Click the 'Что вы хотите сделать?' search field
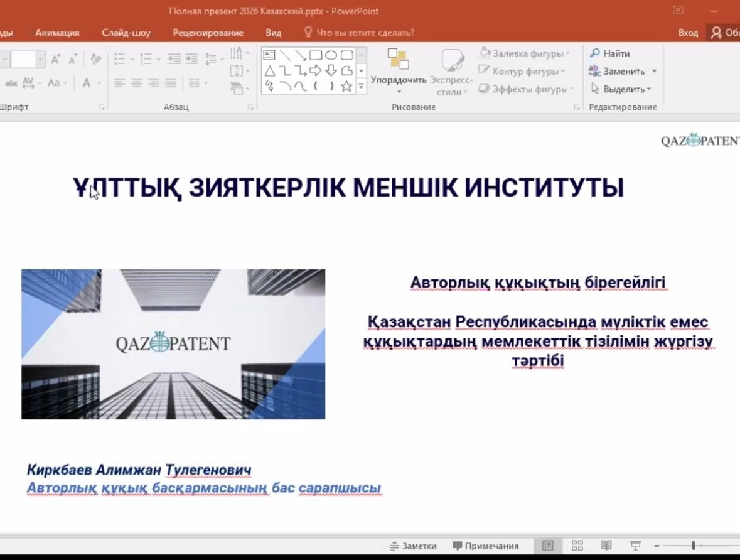740x560 pixels. [364, 33]
